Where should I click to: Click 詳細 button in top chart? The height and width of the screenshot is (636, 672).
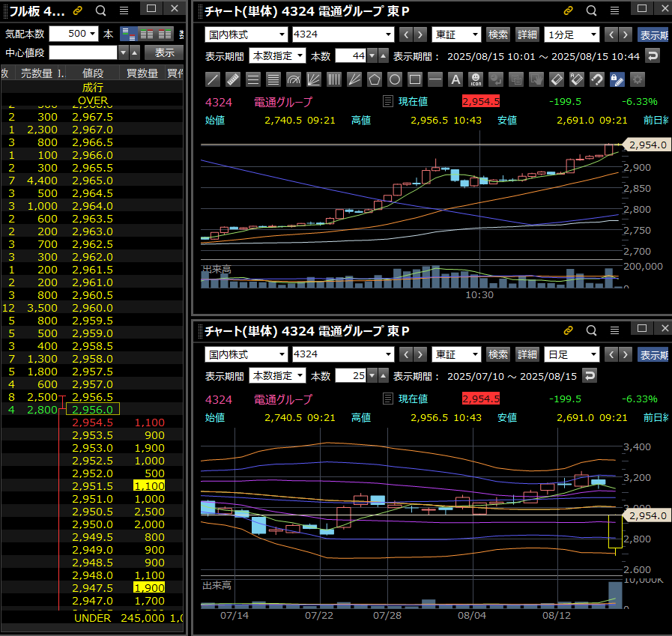(527, 34)
